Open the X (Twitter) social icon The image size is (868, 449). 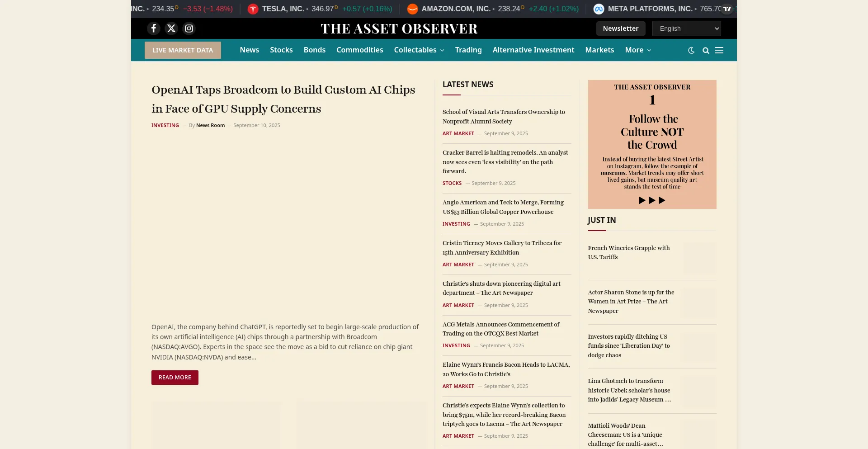171,28
